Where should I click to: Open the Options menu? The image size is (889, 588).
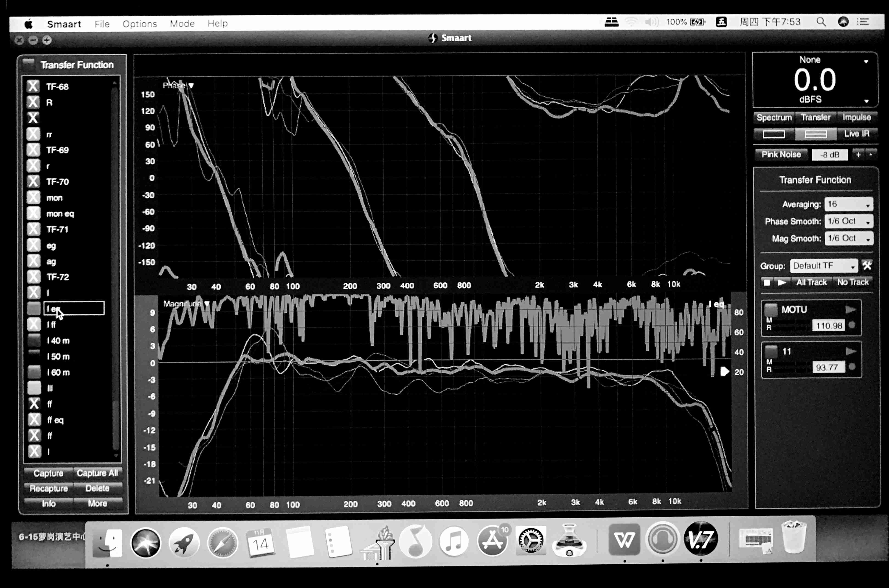coord(140,24)
